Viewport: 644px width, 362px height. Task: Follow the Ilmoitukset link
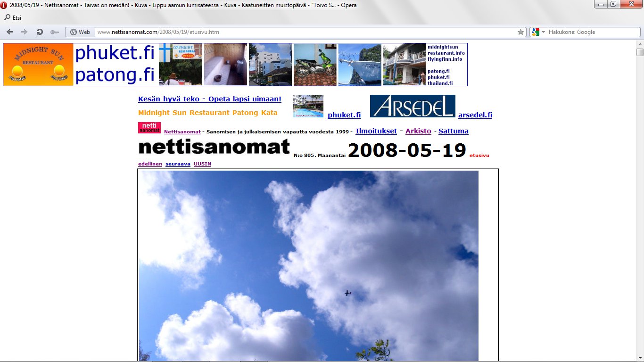[376, 131]
